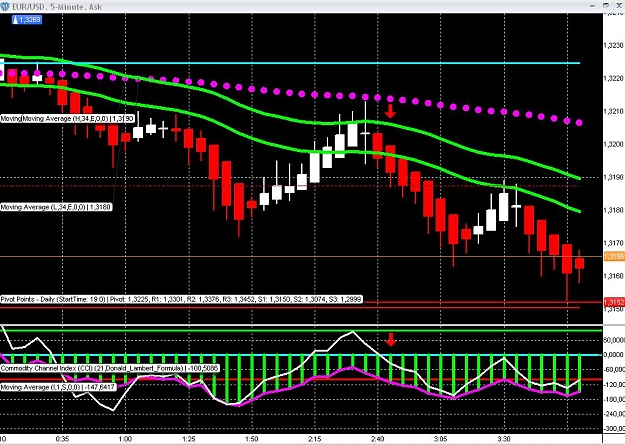Click the 0,0000 CCI axis label
This screenshot has width=625, height=445.
614,354
